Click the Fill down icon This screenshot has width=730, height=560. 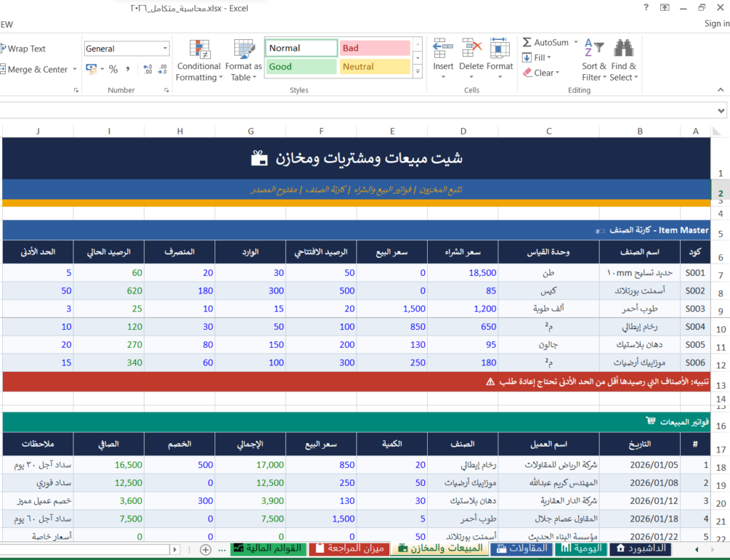pyautogui.click(x=527, y=58)
